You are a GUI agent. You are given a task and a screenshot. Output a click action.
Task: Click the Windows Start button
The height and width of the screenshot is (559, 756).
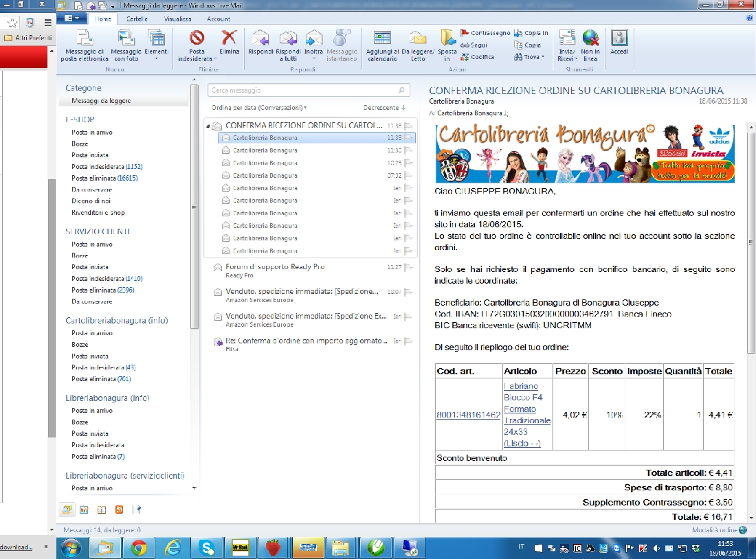(71, 548)
